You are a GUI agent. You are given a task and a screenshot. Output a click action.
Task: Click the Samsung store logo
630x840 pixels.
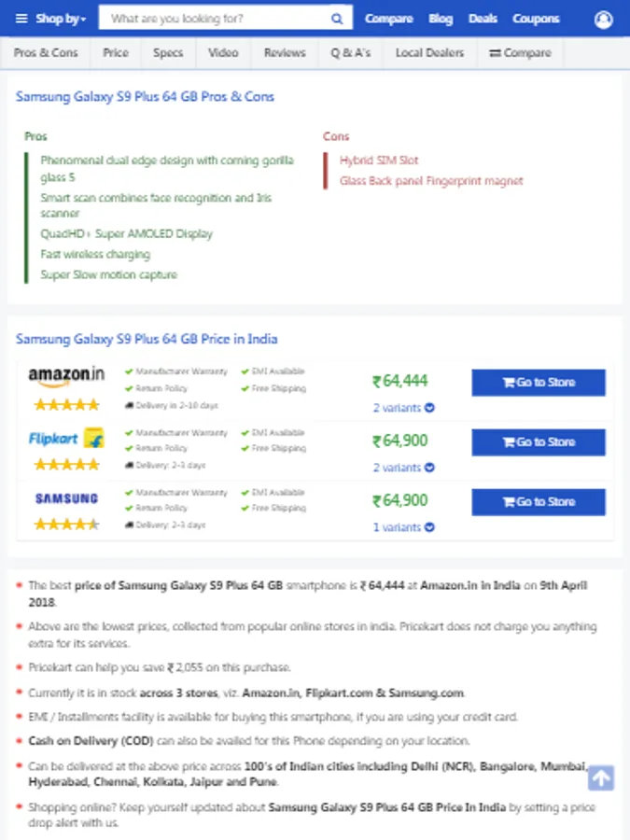(66, 498)
